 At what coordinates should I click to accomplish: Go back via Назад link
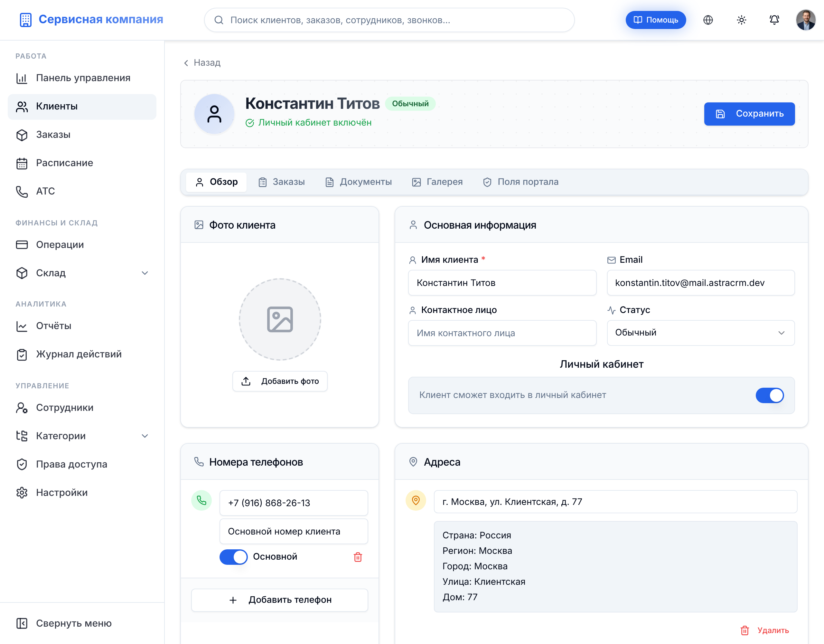coord(202,63)
